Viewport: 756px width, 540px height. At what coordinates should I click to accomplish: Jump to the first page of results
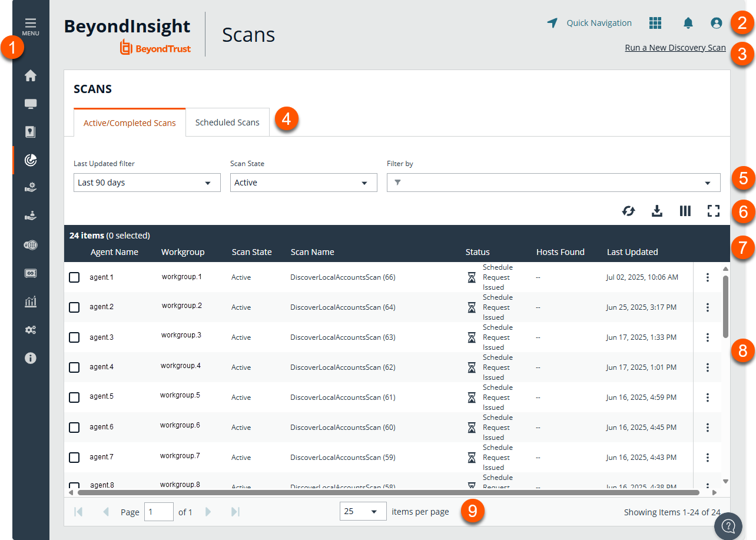[78, 512]
